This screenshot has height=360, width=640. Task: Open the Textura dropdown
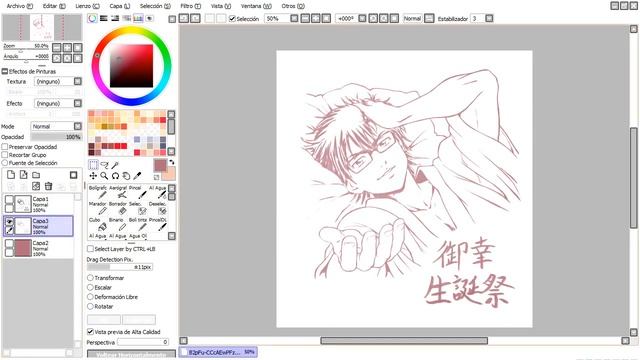tap(78, 81)
